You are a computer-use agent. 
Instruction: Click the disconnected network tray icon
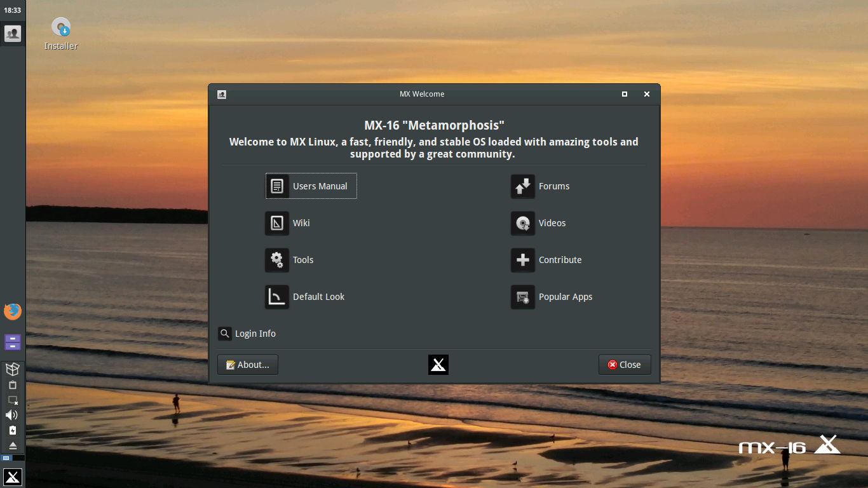(x=13, y=400)
